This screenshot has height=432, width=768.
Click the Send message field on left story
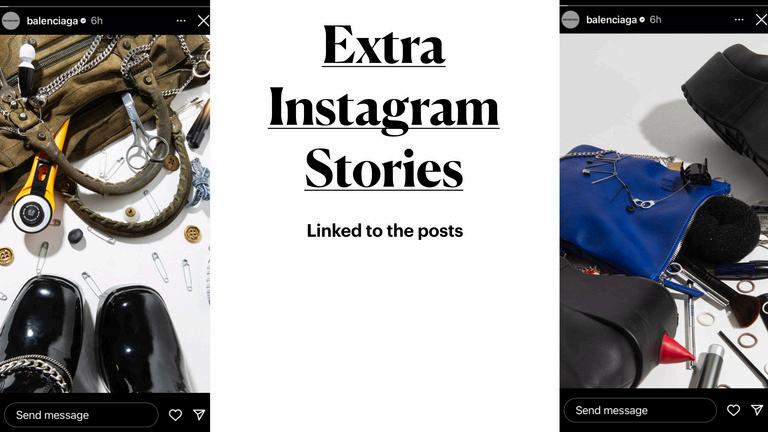[x=81, y=415]
